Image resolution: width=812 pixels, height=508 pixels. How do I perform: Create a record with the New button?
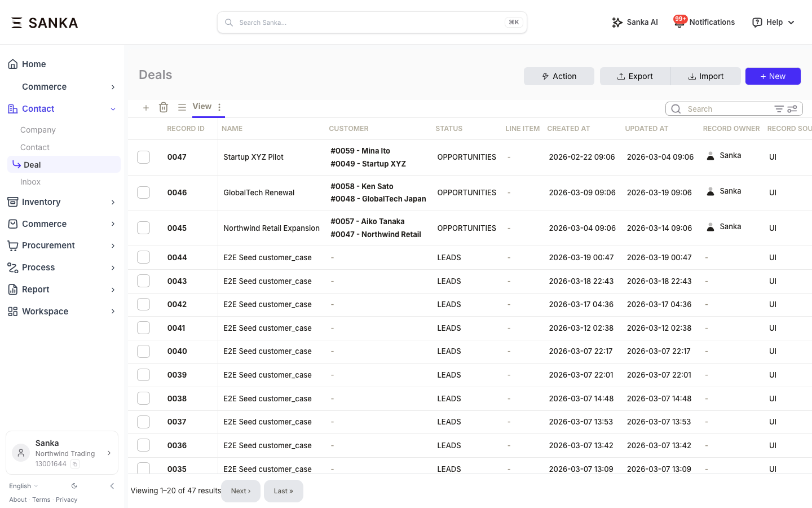[x=773, y=76]
